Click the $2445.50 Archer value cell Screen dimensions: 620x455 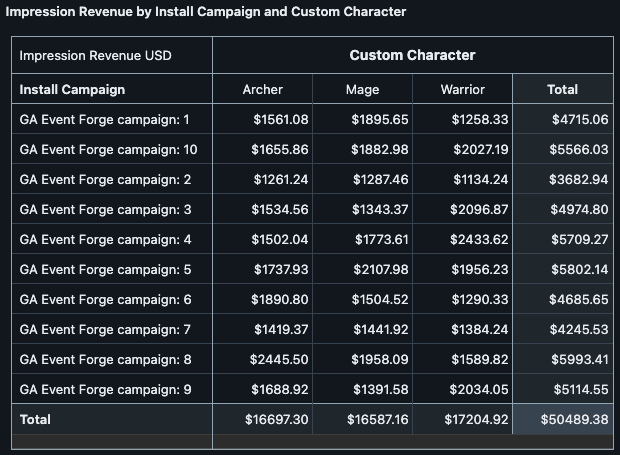pos(279,360)
